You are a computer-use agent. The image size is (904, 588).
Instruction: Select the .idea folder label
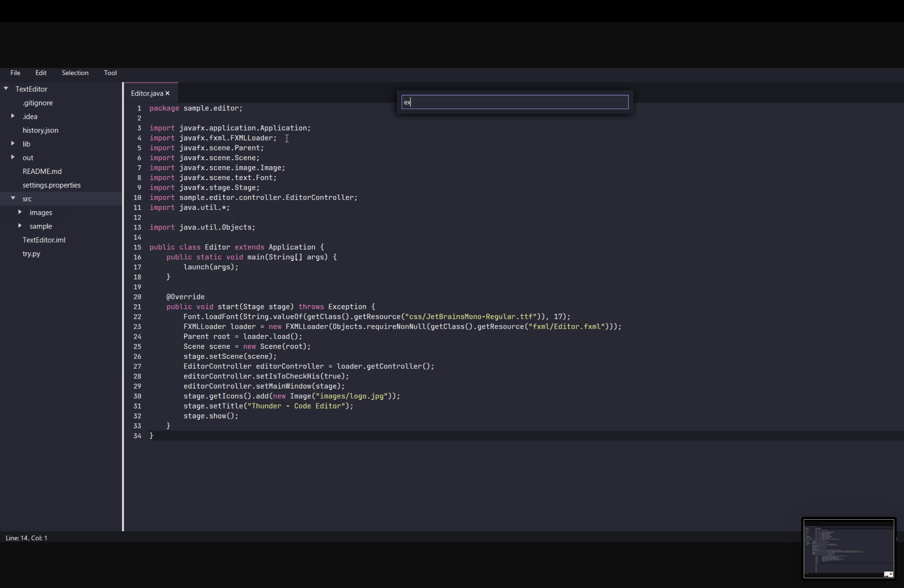point(30,117)
